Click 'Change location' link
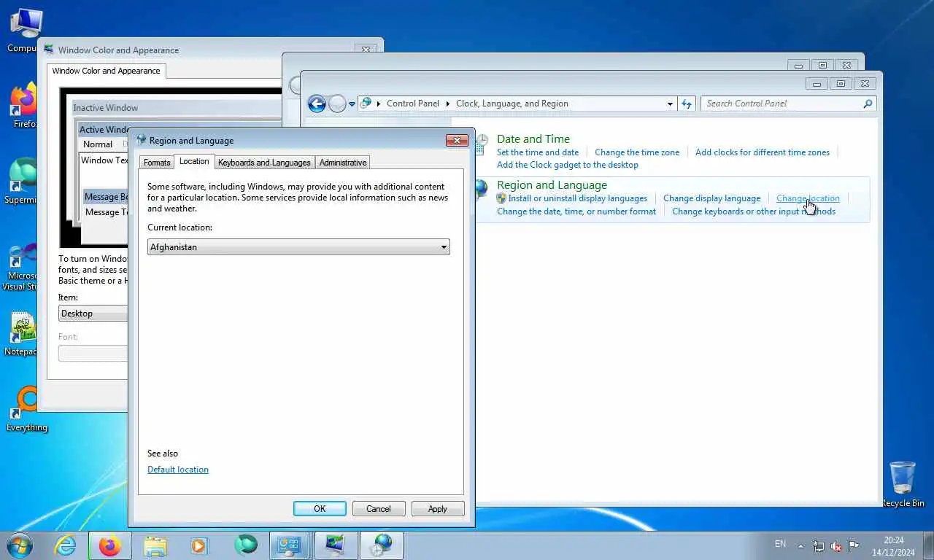Viewport: 934px width, 560px height. click(x=808, y=198)
